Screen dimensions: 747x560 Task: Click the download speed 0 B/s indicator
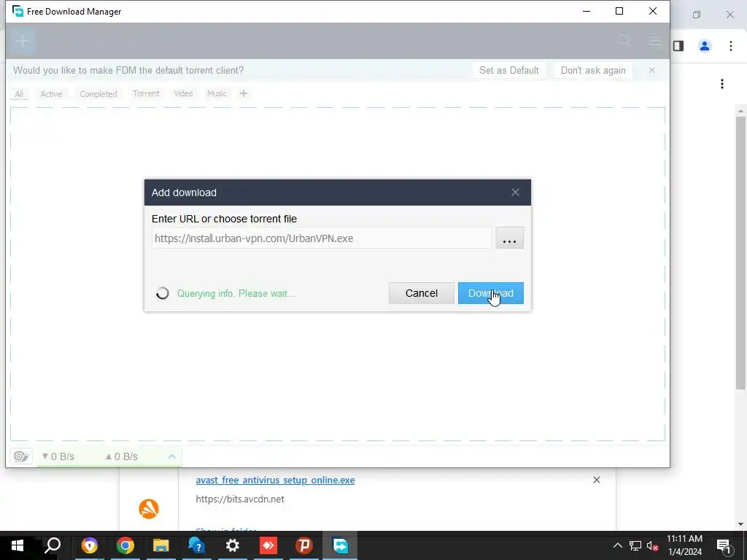coord(58,456)
